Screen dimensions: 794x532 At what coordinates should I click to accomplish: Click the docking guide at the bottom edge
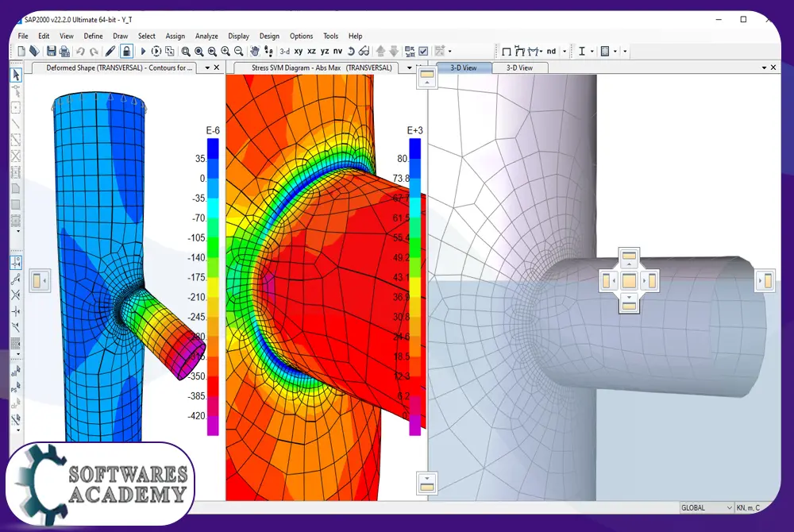tap(427, 484)
